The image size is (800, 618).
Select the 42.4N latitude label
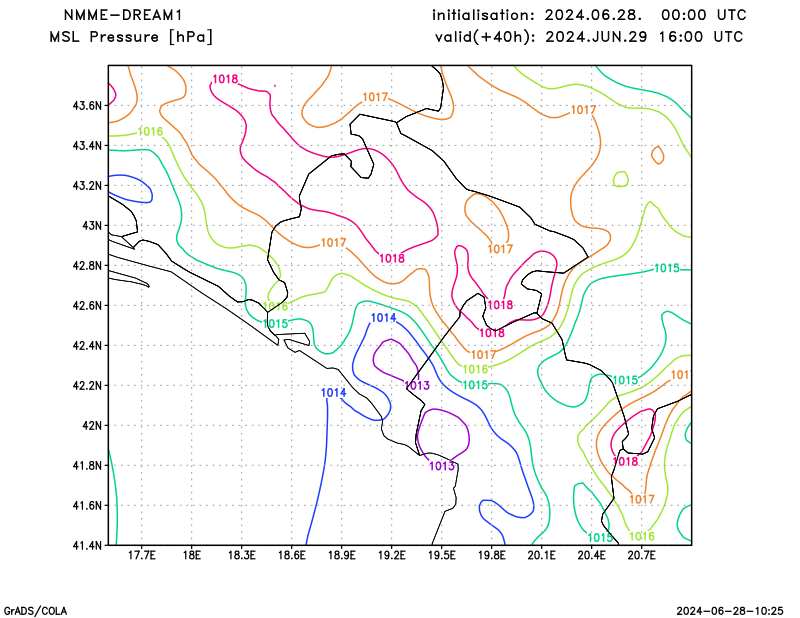(x=87, y=345)
